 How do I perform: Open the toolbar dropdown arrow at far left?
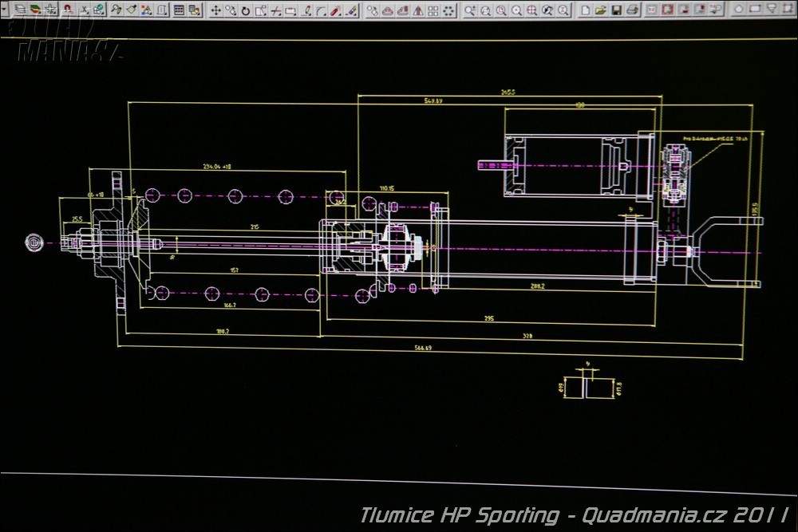tap(4, 9)
